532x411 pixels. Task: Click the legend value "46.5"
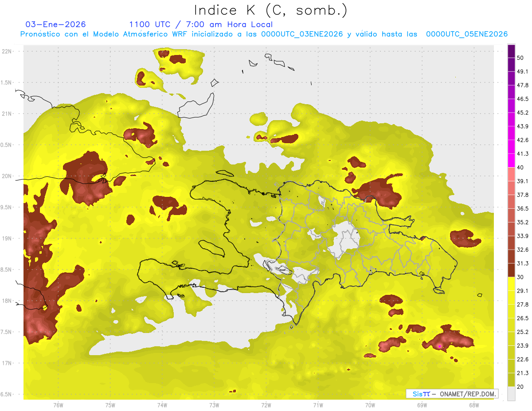522,99
